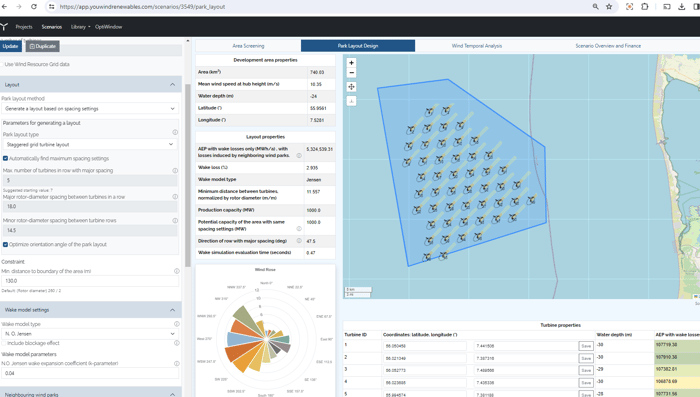Click info icon next to Park layout type

tap(175, 132)
